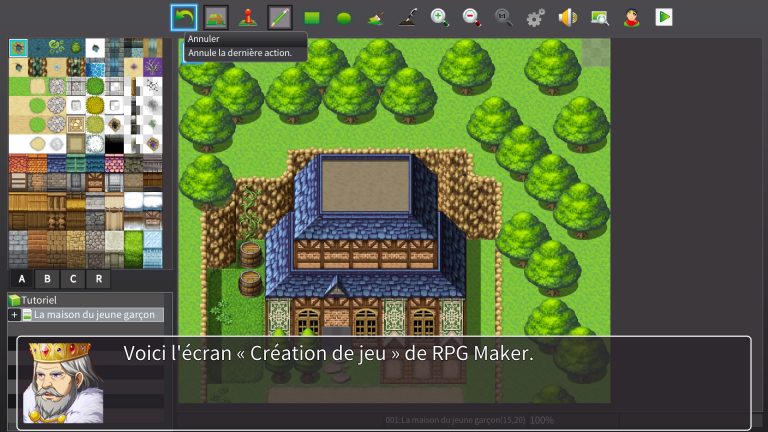Pick the highlighted deep sea tile
Screen dimensions: 768x432
tap(18, 48)
